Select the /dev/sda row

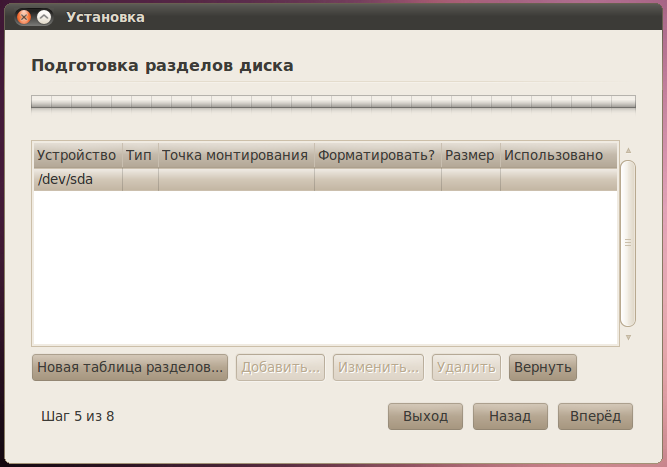tap(325, 179)
